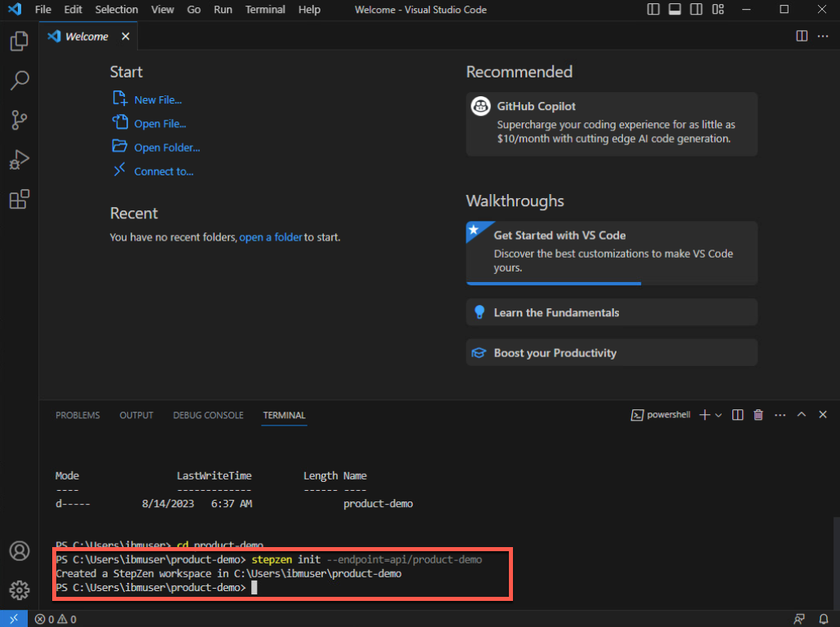Toggle secondary side bar layout button
The height and width of the screenshot is (627, 840).
point(696,10)
